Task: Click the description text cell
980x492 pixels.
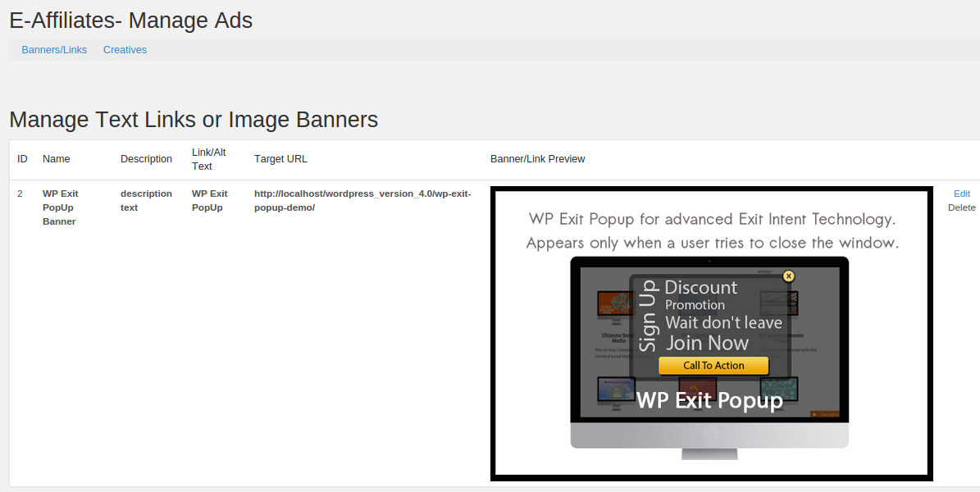Action: 146,200
